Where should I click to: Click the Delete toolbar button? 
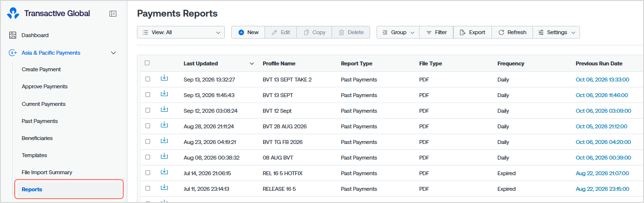tap(351, 32)
